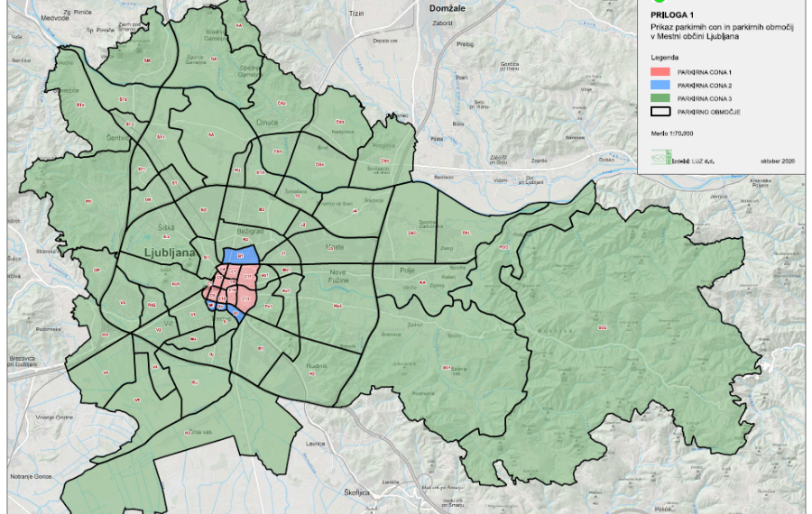Select the Polje district label

pyautogui.click(x=411, y=270)
